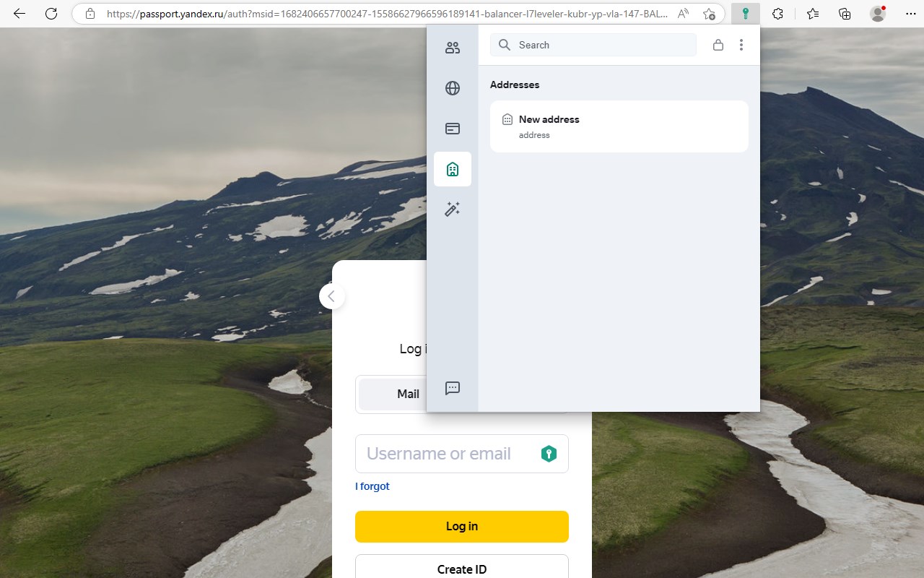Image resolution: width=924 pixels, height=578 pixels.
Task: Open the New address entry
Action: point(619,126)
